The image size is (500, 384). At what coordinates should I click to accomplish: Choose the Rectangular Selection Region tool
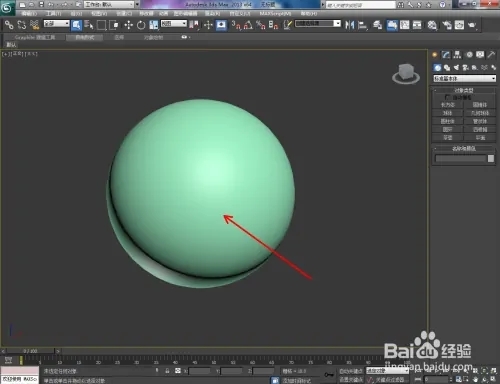101,25
